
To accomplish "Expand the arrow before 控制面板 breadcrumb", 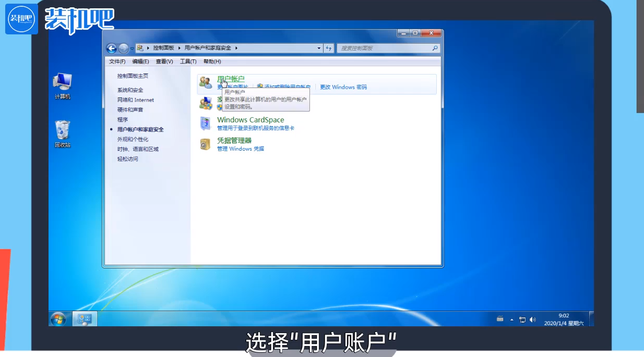I will tap(148, 48).
